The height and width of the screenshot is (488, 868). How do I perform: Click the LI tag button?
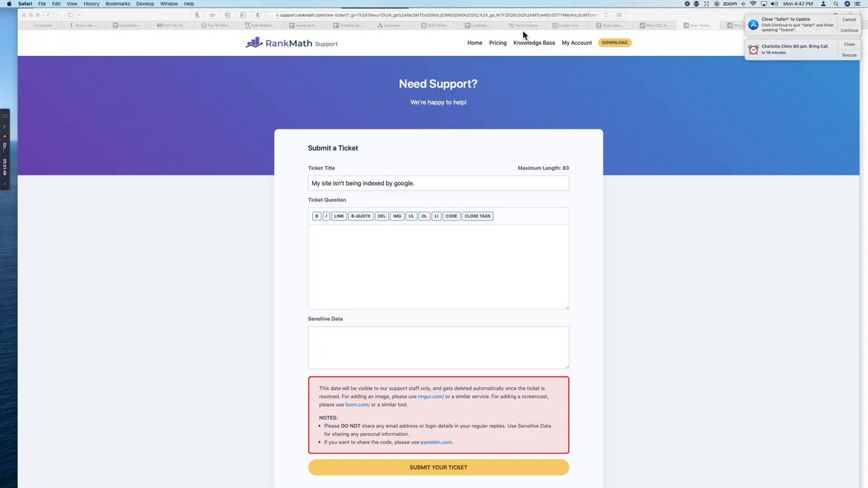coord(437,216)
